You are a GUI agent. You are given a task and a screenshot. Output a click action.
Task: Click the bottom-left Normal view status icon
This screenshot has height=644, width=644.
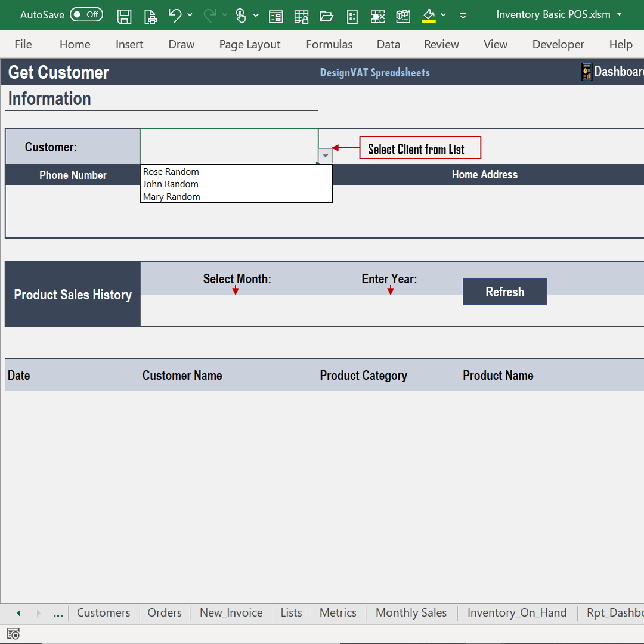coord(13,634)
